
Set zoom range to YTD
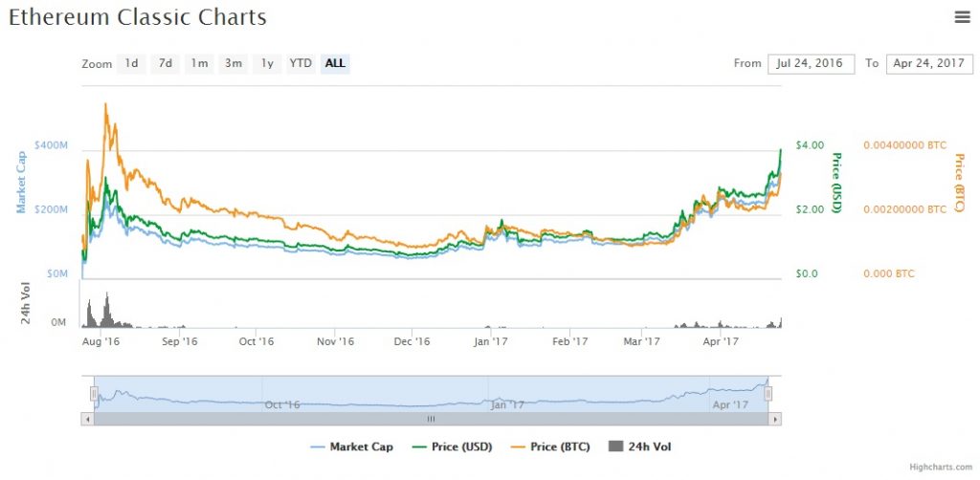[x=301, y=64]
